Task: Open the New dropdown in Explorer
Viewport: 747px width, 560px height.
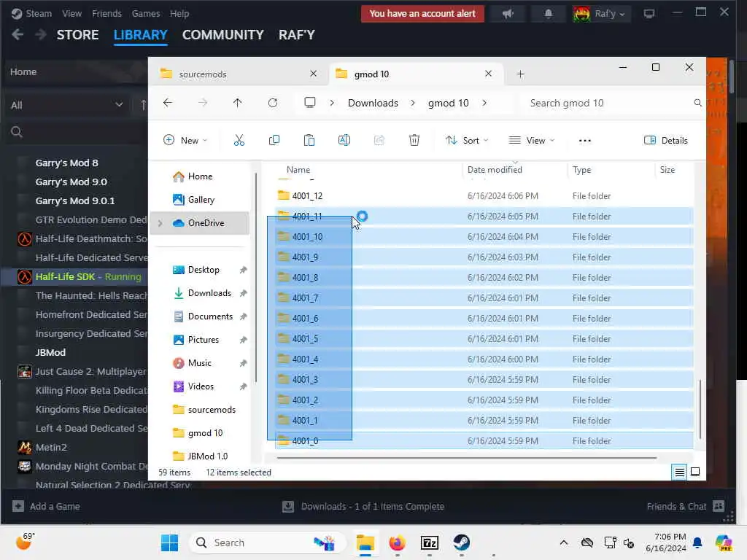Action: pos(185,141)
